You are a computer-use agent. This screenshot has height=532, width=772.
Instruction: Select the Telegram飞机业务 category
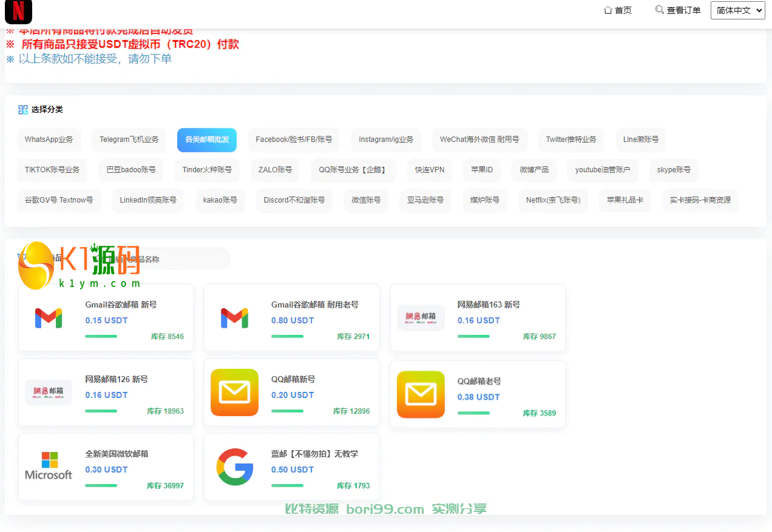click(x=129, y=140)
